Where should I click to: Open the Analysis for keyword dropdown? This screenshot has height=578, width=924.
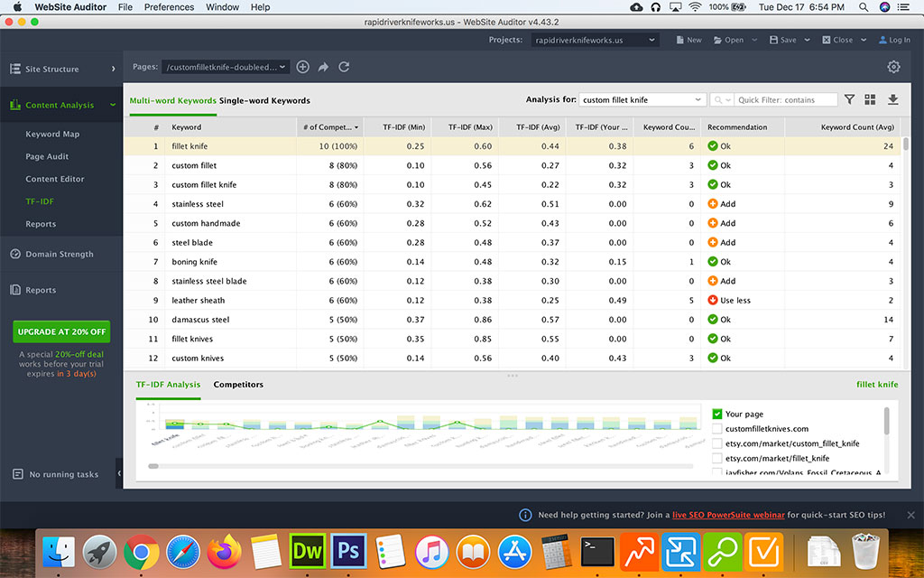[x=642, y=99]
